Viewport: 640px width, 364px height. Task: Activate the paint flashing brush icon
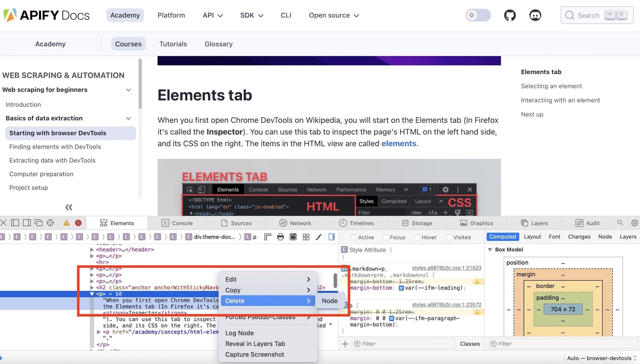point(318,237)
